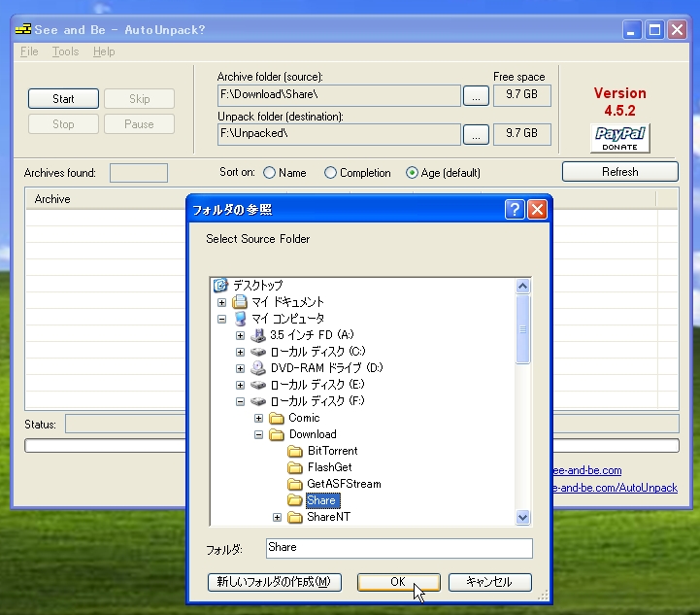Select Age (default) sort radio button
This screenshot has width=700, height=615.
pos(412,173)
